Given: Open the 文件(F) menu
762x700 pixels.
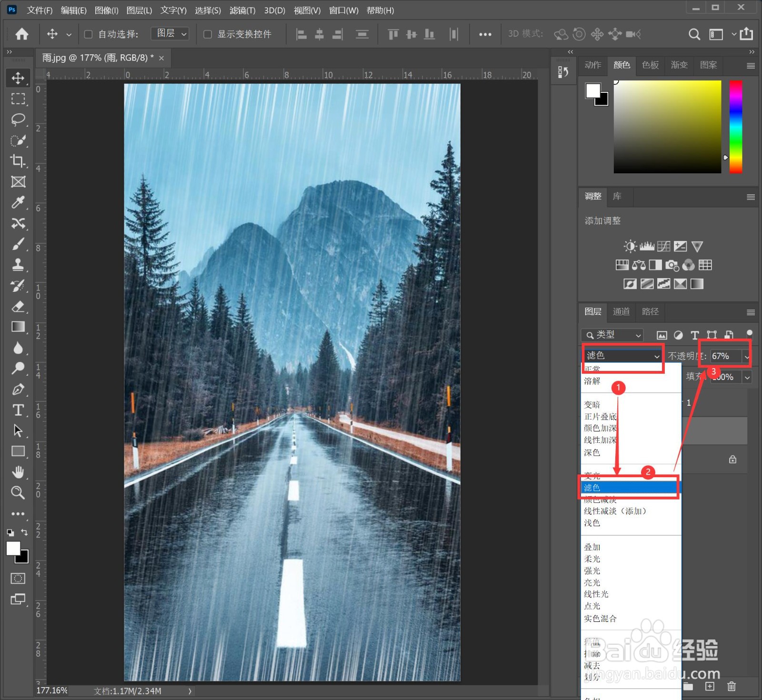Looking at the screenshot, I should (x=40, y=10).
